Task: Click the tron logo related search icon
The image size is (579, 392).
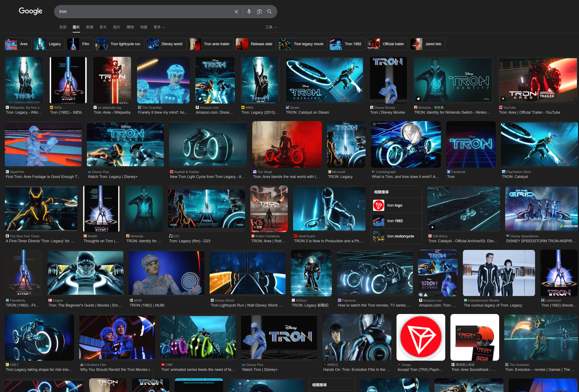Action: 378,205
